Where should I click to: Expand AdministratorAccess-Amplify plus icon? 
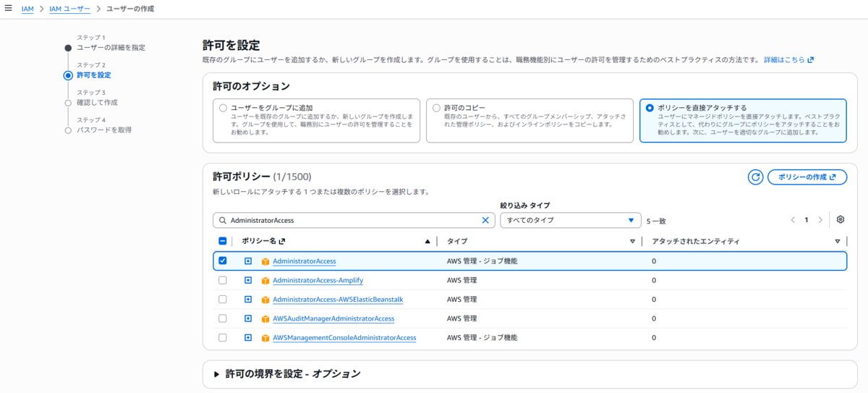tap(248, 280)
